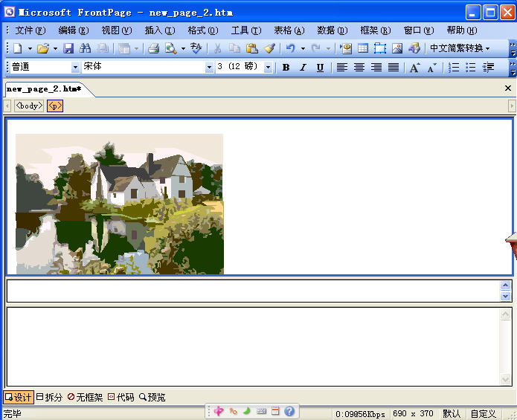This screenshot has width=517, height=420.
Task: Select the new_page_2.htm tab
Action: (x=45, y=89)
